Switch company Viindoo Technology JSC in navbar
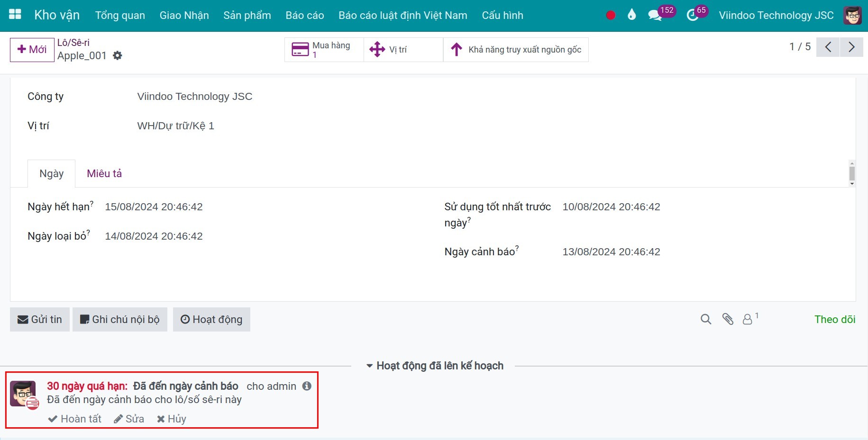The width and height of the screenshot is (868, 440). (776, 15)
